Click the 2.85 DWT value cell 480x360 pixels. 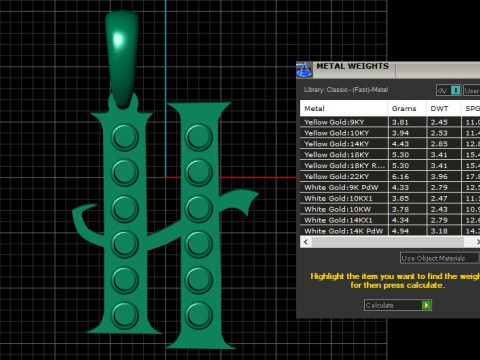point(444,144)
